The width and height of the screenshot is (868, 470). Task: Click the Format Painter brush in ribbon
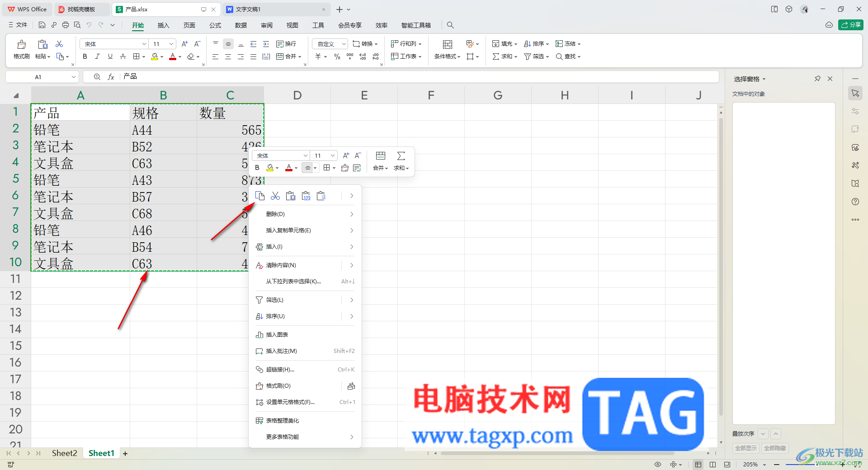point(21,44)
